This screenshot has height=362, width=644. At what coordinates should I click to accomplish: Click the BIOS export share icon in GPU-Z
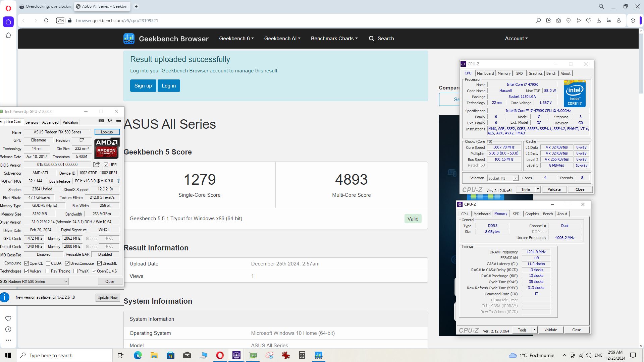point(96,165)
